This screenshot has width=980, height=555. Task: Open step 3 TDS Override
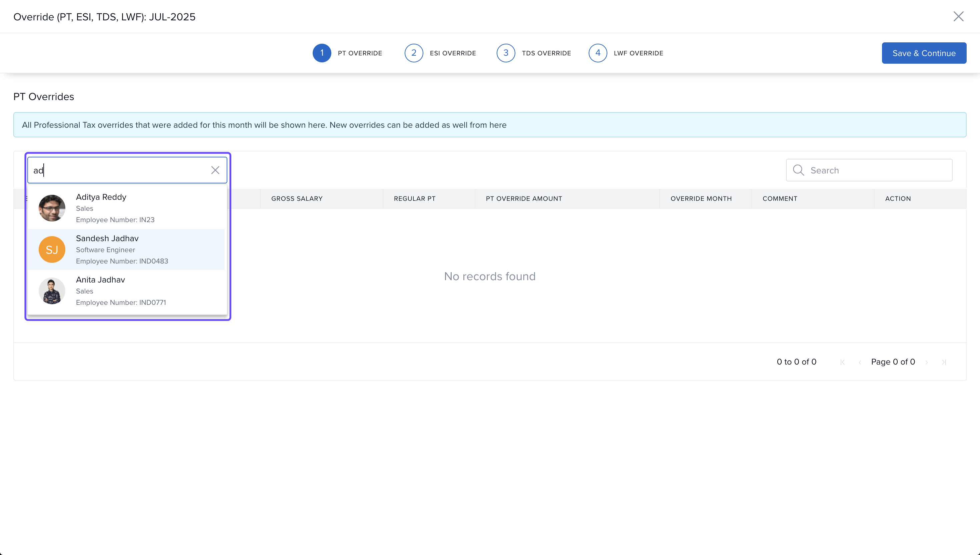click(x=534, y=53)
